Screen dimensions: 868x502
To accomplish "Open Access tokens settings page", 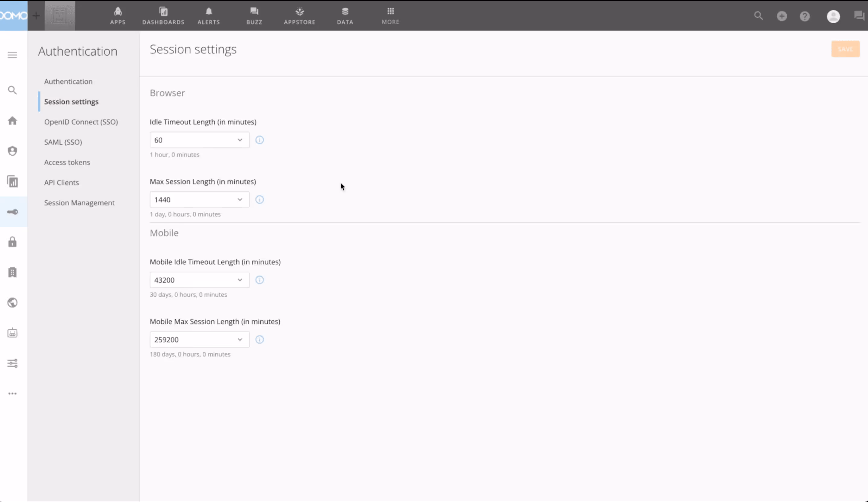I will [x=67, y=162].
